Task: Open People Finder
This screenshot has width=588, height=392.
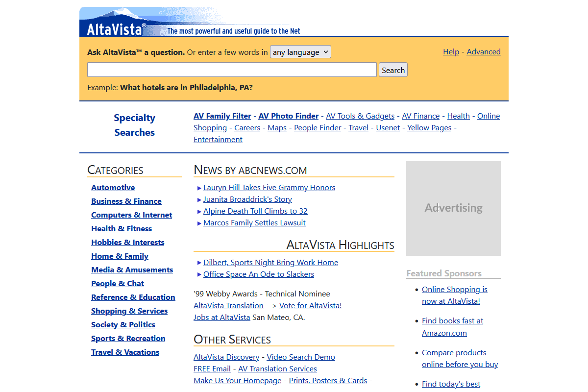Action: click(x=317, y=127)
